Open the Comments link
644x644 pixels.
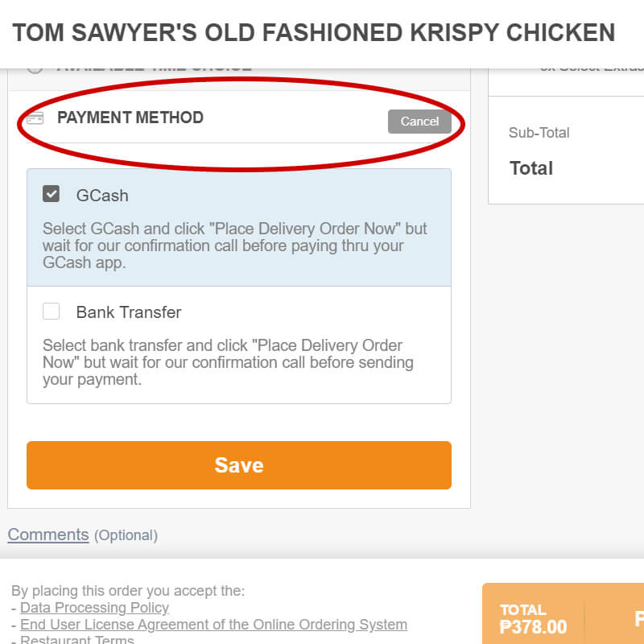pos(48,535)
